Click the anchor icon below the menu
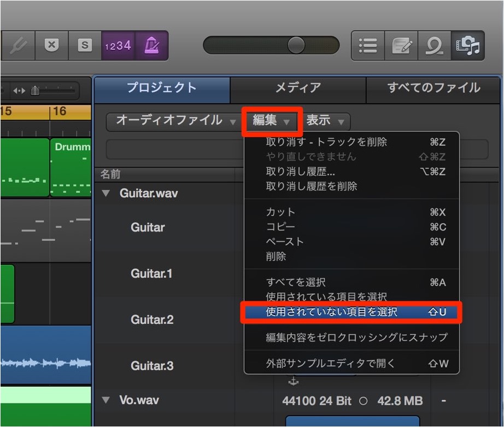Screen dimensions: 504x427 [293, 381]
